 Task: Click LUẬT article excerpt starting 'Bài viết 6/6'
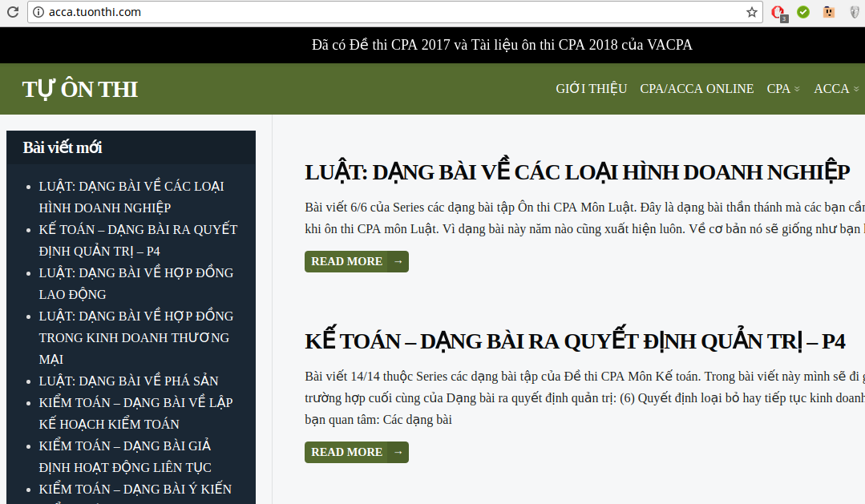pyautogui.click(x=584, y=218)
